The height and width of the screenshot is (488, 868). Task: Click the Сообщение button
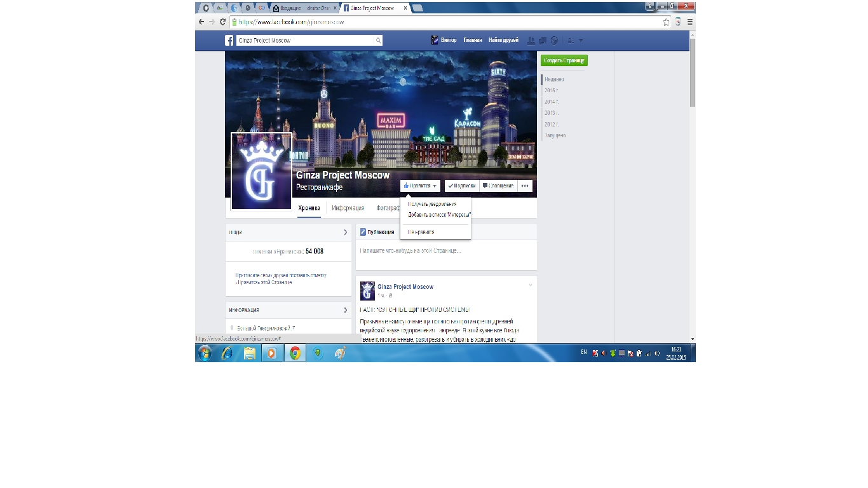[x=498, y=186]
